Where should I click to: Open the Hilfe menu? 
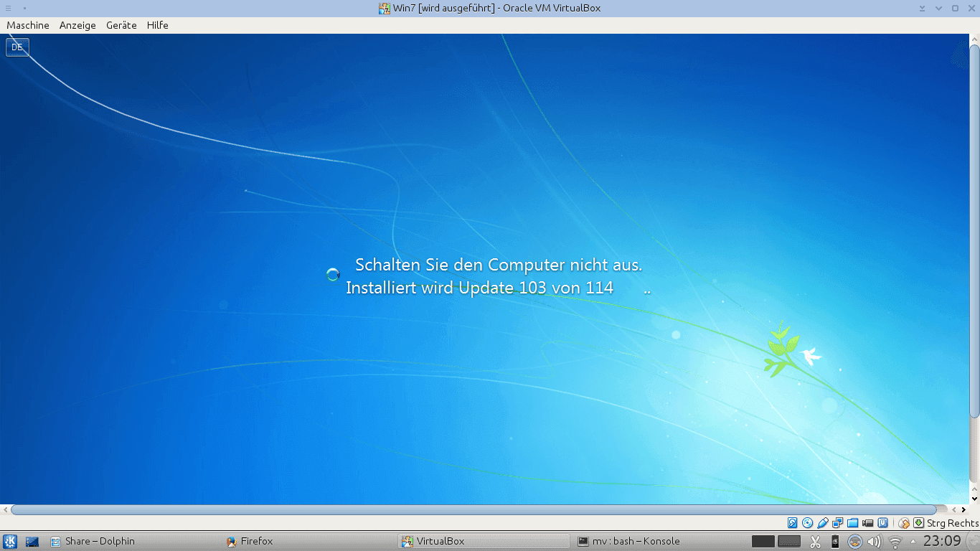(x=157, y=25)
